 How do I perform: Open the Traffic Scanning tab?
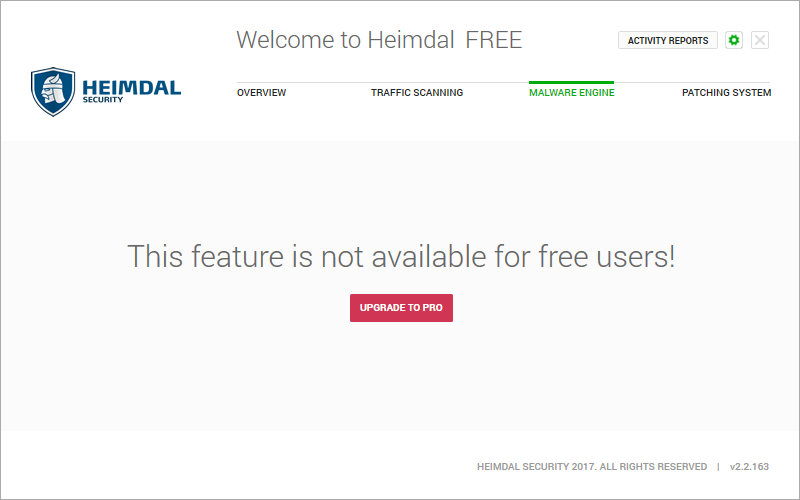[417, 93]
